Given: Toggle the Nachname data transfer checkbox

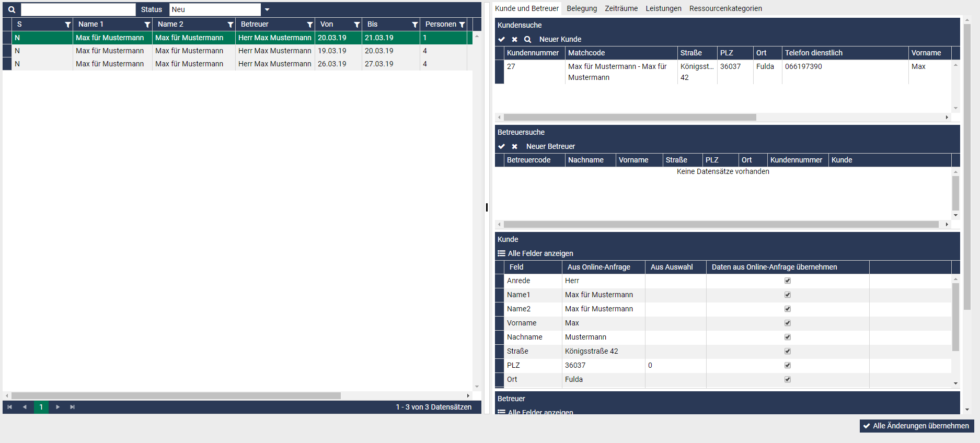Looking at the screenshot, I should (x=788, y=337).
